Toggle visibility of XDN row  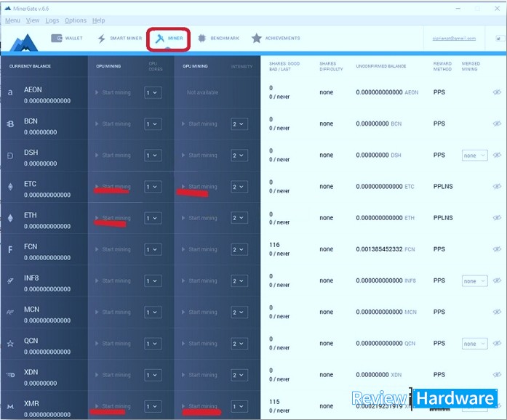point(497,374)
